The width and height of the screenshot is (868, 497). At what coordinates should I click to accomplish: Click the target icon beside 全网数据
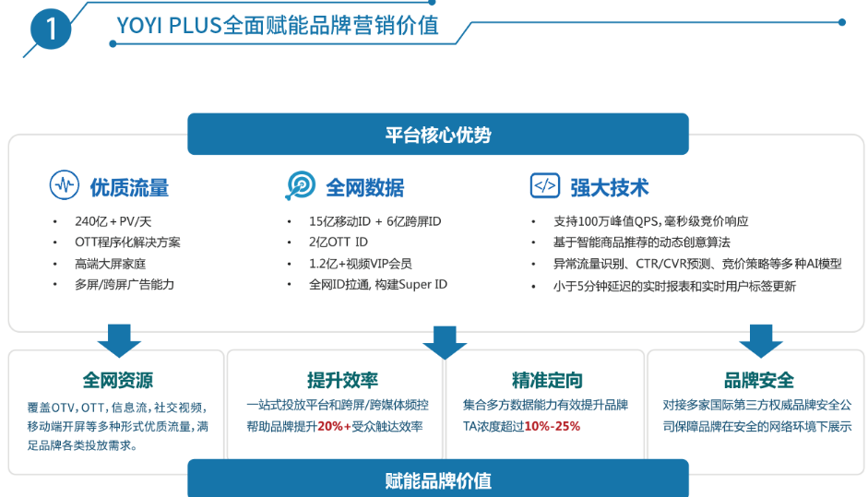301,185
